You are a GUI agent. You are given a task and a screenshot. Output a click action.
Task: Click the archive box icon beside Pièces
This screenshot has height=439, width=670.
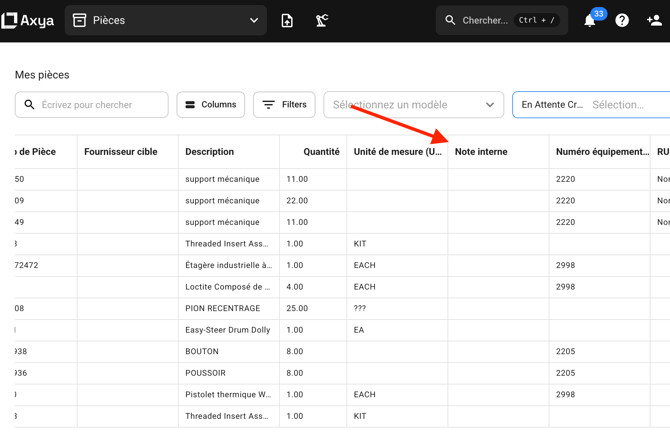(80, 20)
